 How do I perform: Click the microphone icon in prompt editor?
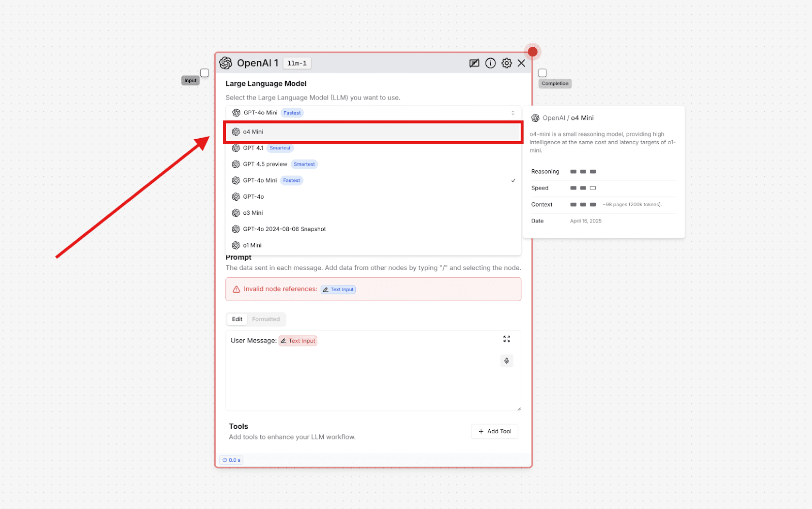(506, 361)
